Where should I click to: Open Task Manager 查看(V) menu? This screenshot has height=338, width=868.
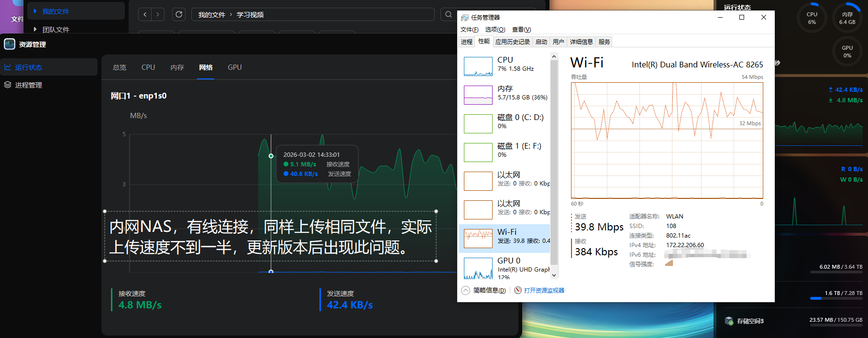tap(521, 30)
